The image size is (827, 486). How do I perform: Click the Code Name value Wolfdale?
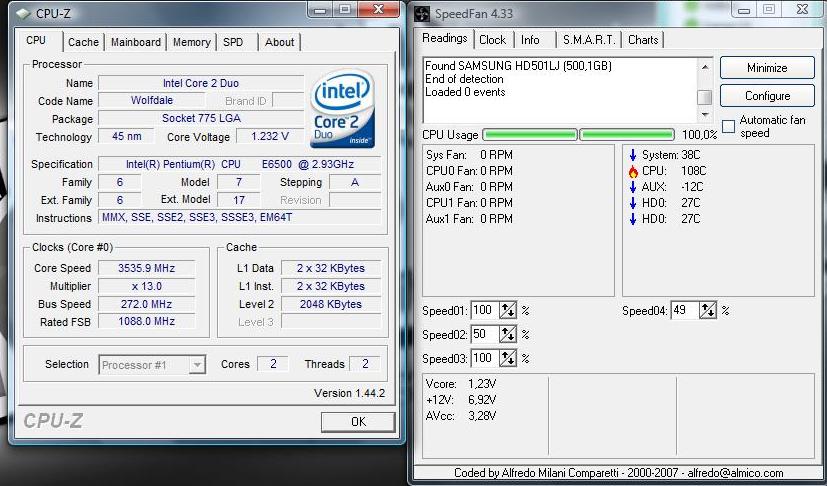coord(152,100)
